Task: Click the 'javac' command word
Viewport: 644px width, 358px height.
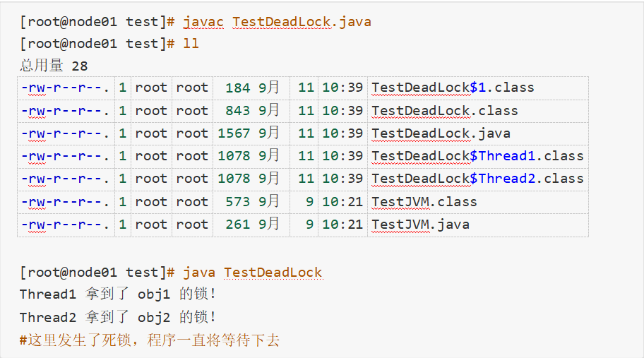Action: tap(203, 22)
